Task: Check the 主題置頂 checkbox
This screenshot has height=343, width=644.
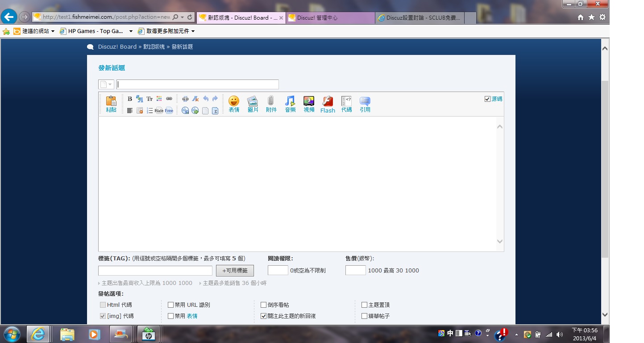Action: pyautogui.click(x=364, y=305)
